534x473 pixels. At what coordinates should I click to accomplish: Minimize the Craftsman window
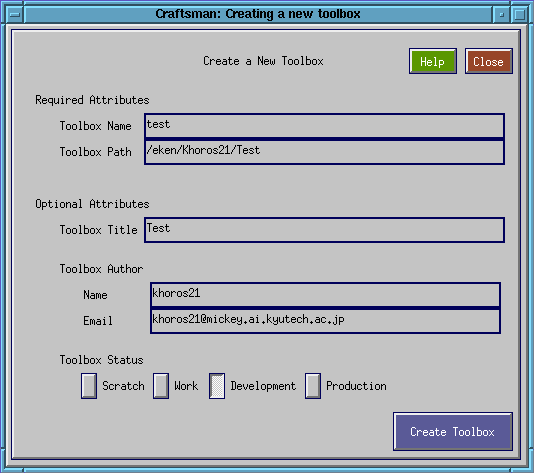point(501,15)
